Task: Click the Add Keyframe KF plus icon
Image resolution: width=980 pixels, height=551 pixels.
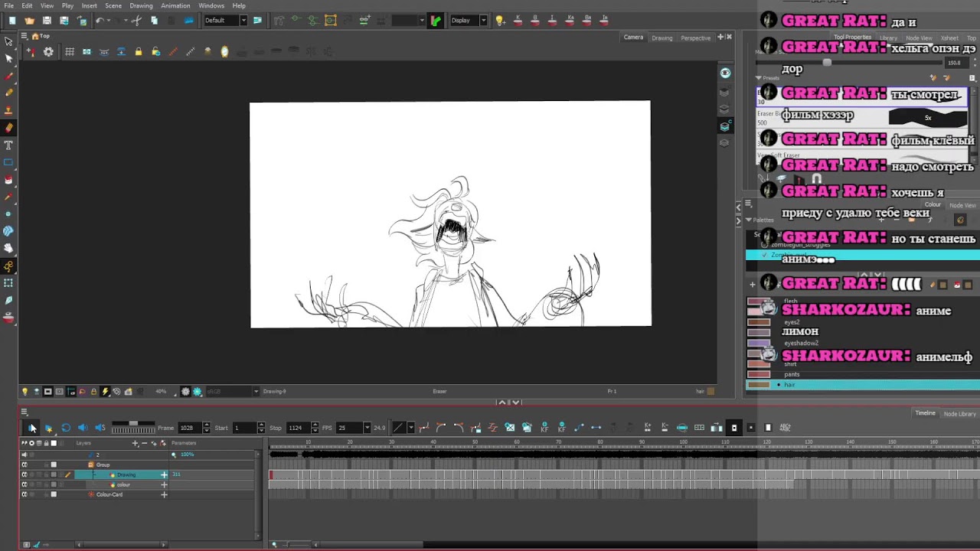Action: [544, 428]
